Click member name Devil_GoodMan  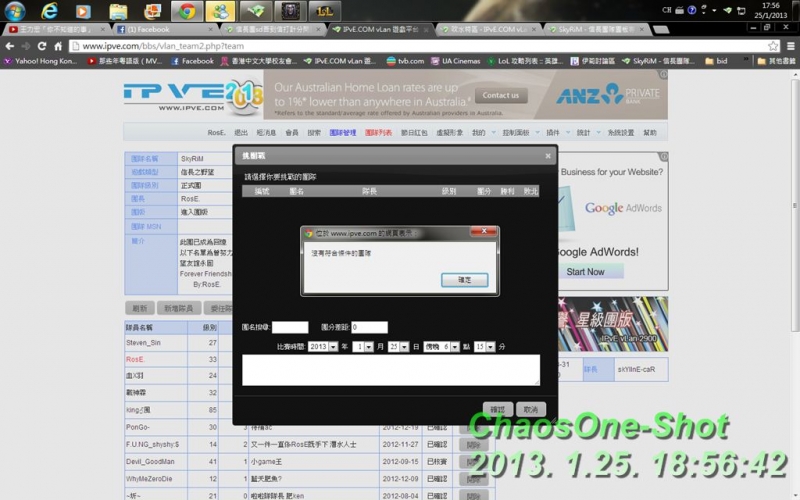point(150,462)
